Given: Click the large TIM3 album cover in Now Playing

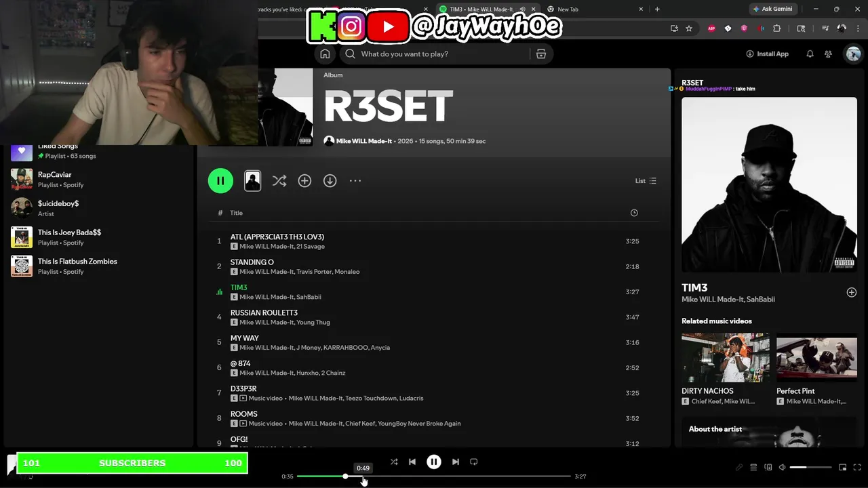Looking at the screenshot, I should [769, 185].
